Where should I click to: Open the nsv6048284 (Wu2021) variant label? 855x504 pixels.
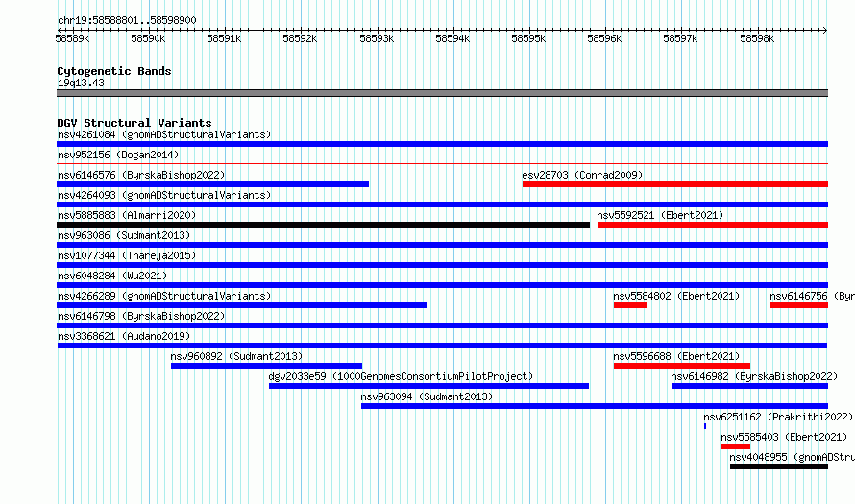(112, 276)
